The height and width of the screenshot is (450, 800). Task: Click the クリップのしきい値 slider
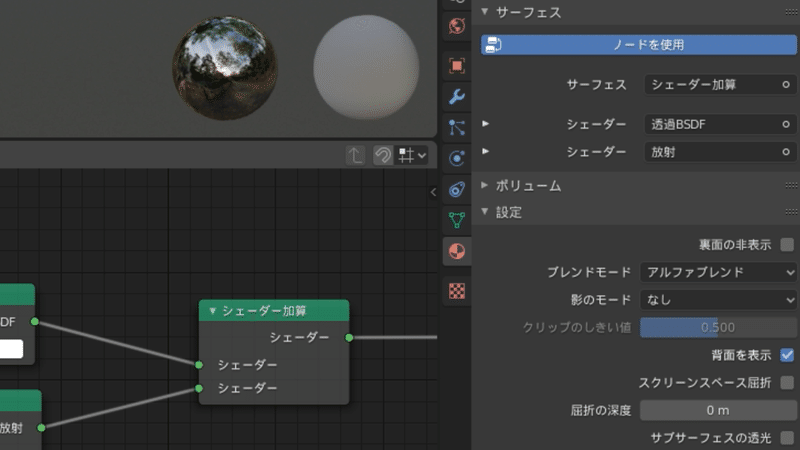point(718,328)
